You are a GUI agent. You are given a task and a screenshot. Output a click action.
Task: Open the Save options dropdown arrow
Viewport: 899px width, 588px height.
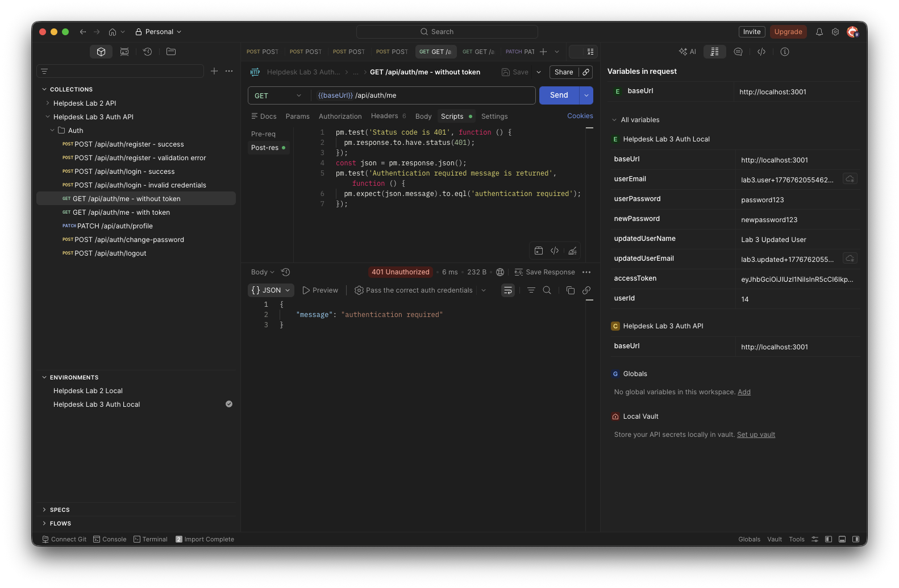[539, 72]
